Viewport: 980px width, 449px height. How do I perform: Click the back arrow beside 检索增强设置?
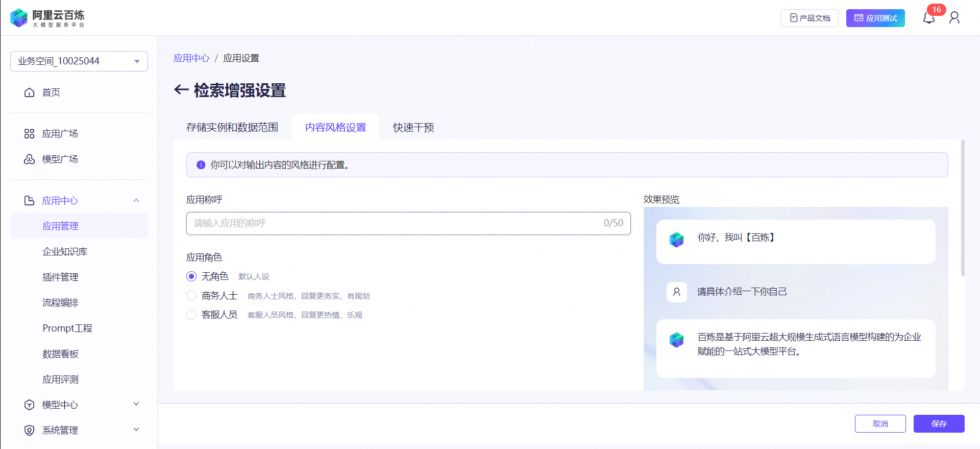point(181,90)
